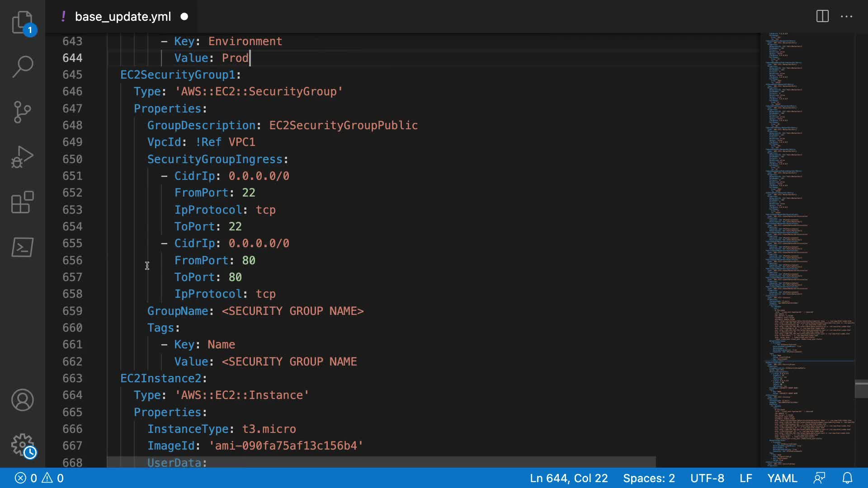Screen dimensions: 868x488
Task: Open the More Actions ellipsis menu
Action: [846, 17]
